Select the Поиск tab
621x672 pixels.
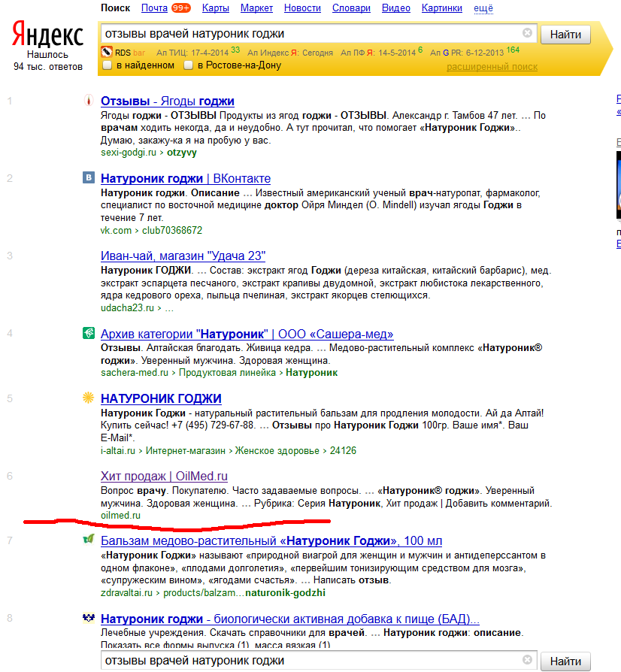click(116, 8)
